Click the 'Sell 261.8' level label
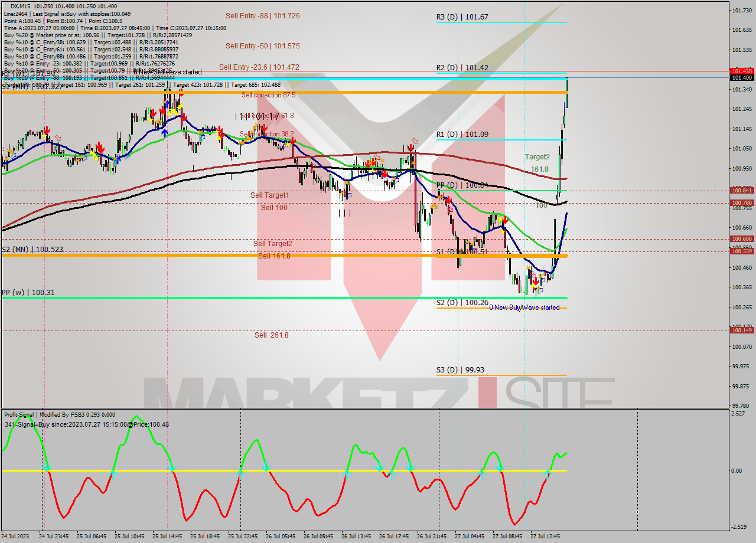This screenshot has height=543, width=756. pos(272,335)
